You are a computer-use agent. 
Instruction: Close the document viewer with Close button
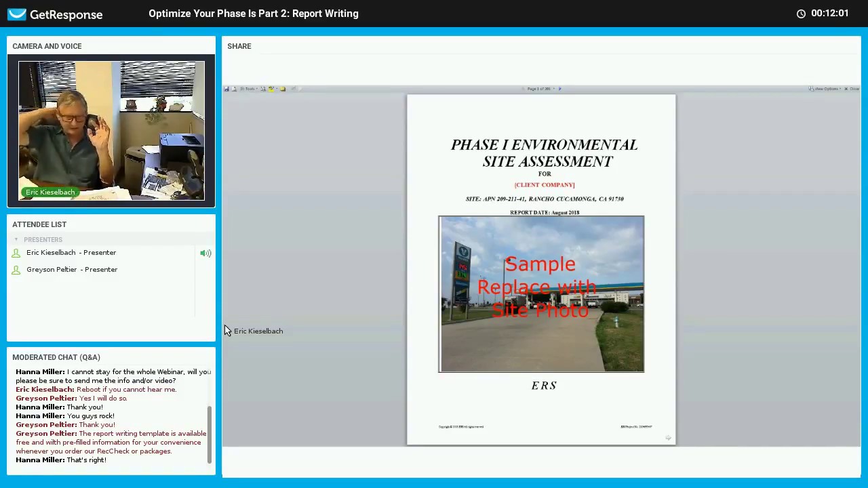pos(852,89)
